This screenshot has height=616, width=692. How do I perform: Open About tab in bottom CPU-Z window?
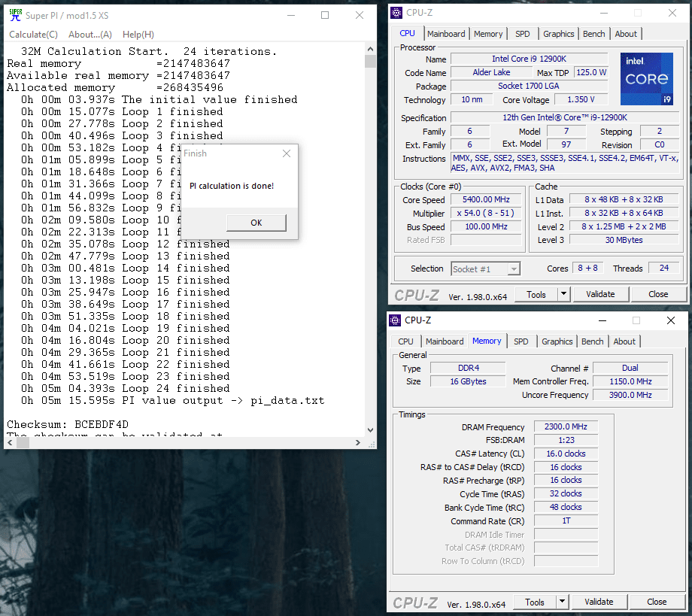pos(624,341)
